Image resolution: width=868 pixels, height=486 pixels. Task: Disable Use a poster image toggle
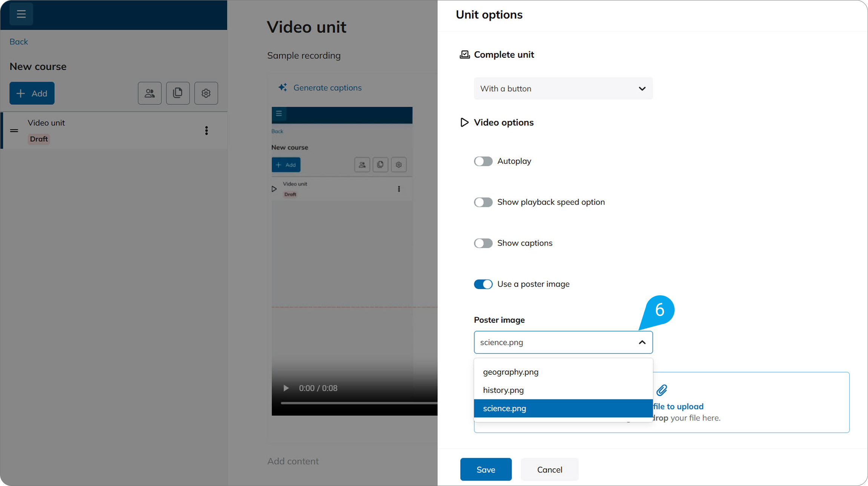pos(483,284)
